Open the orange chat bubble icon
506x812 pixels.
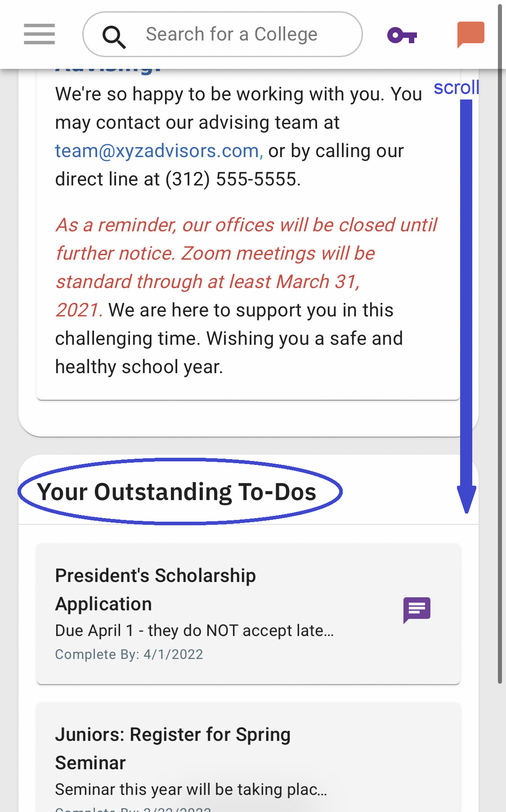470,34
